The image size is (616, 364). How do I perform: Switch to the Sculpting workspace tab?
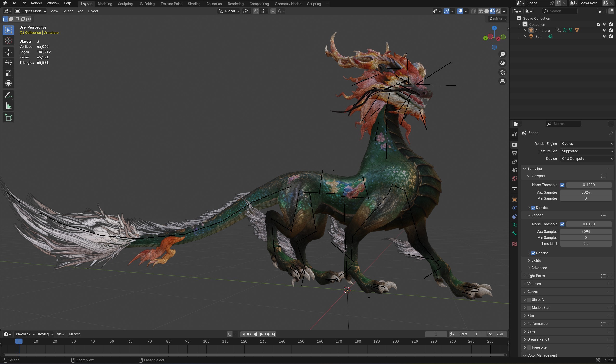coord(125,4)
